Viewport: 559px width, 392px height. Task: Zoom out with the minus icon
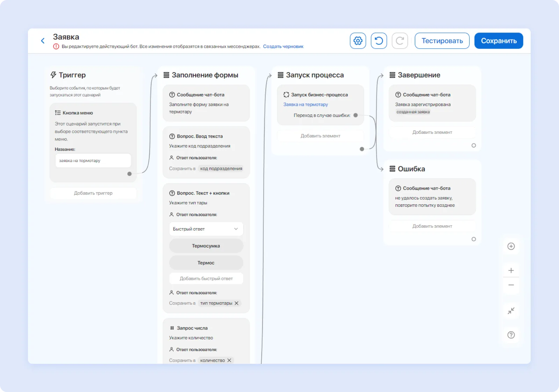pyautogui.click(x=511, y=285)
